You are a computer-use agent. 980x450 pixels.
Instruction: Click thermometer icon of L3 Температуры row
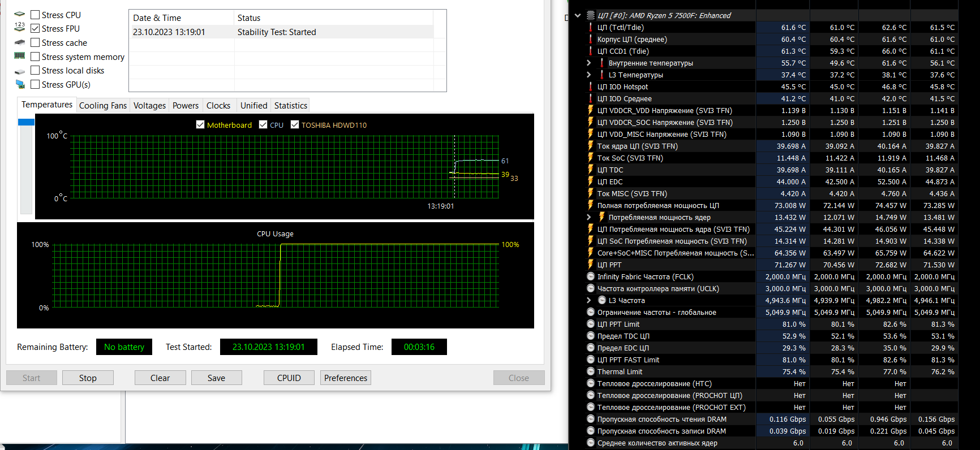click(602, 75)
